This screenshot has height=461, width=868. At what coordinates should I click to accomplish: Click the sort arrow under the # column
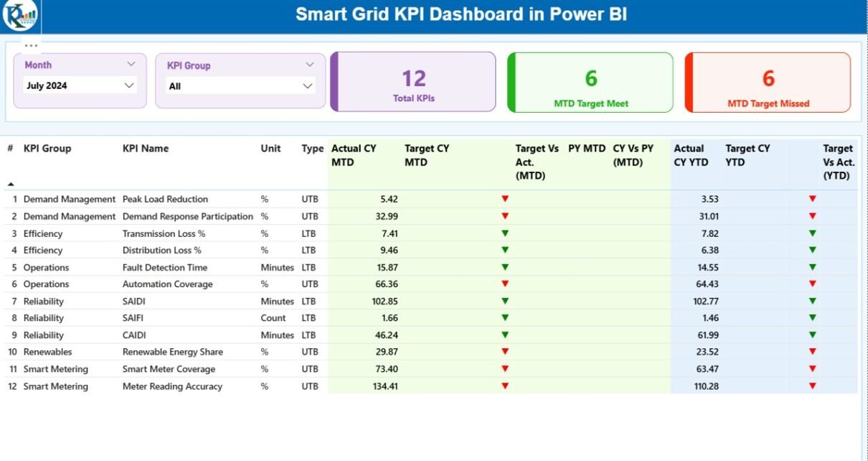pos(11,184)
